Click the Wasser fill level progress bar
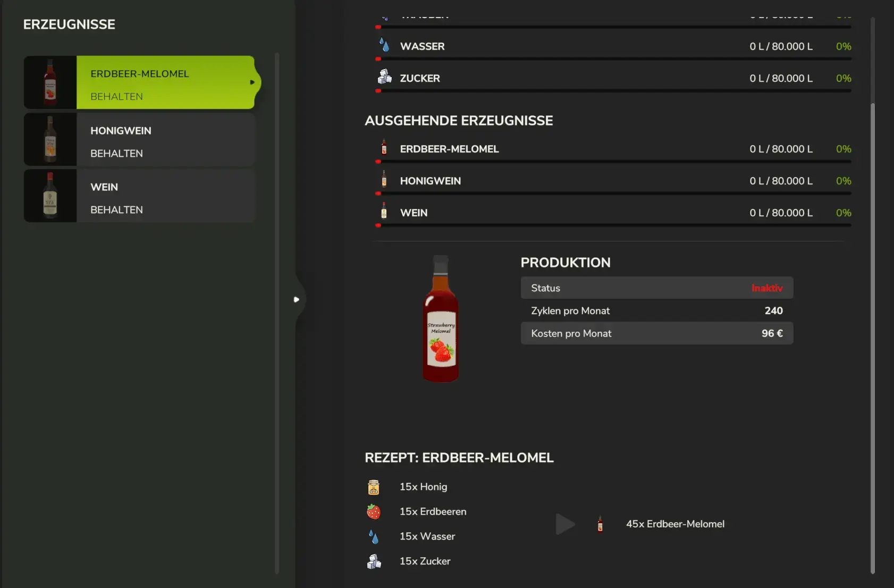894x588 pixels. click(614, 59)
